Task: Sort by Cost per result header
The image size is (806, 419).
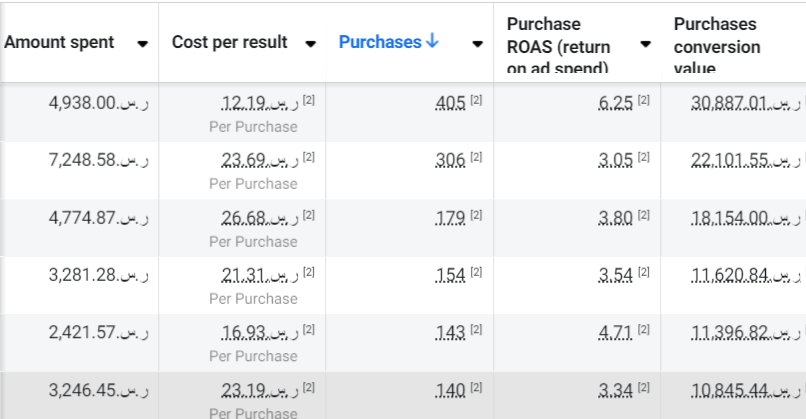Action: coord(229,42)
